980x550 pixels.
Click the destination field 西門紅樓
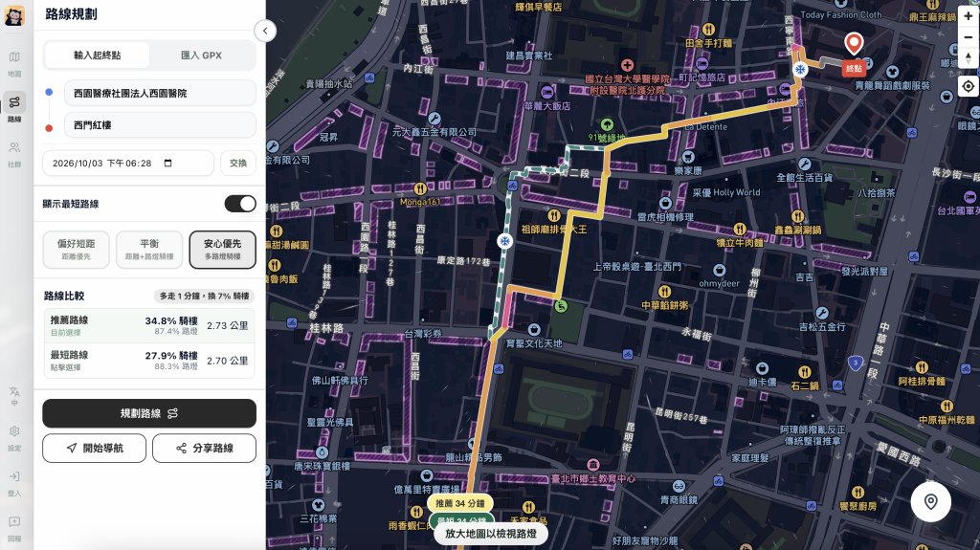(160, 125)
